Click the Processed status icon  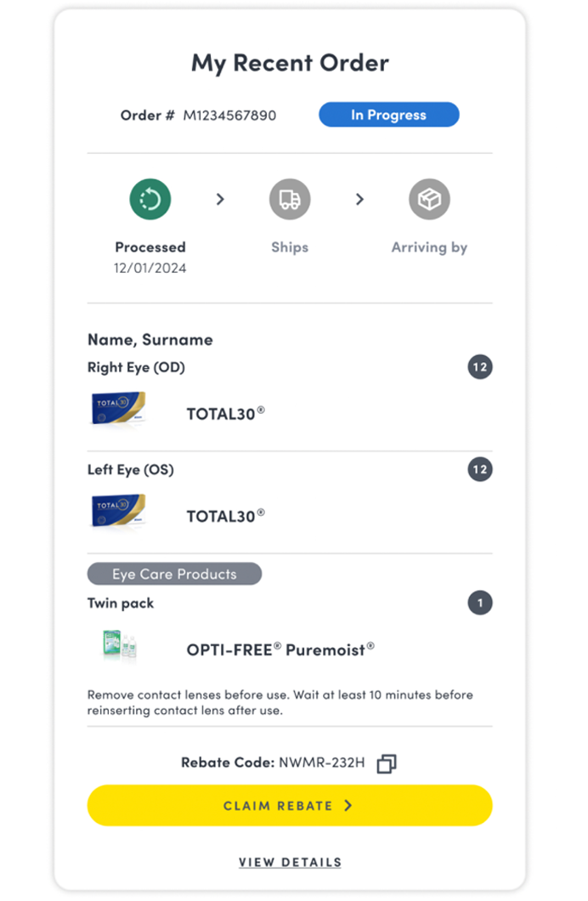150,199
